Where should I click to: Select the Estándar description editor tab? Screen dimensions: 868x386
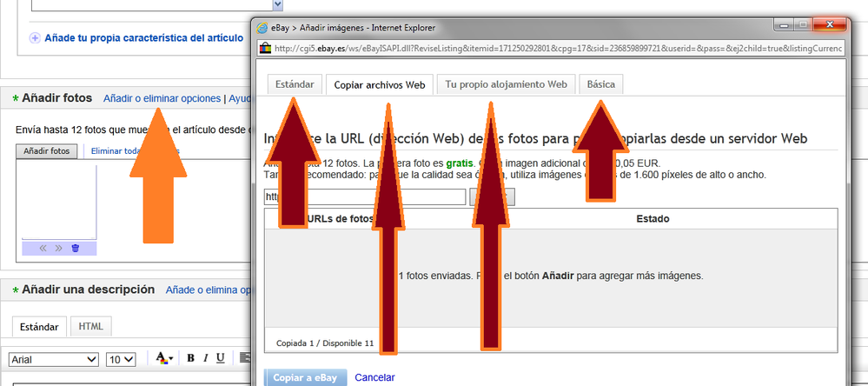(39, 327)
